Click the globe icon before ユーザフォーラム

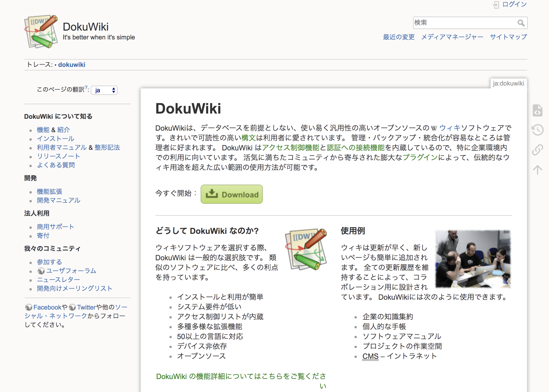(x=41, y=271)
